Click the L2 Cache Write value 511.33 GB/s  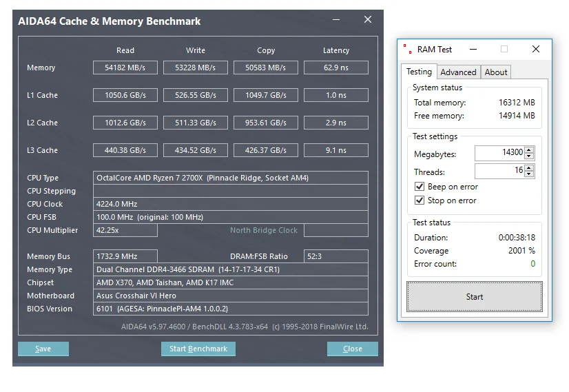coord(196,123)
